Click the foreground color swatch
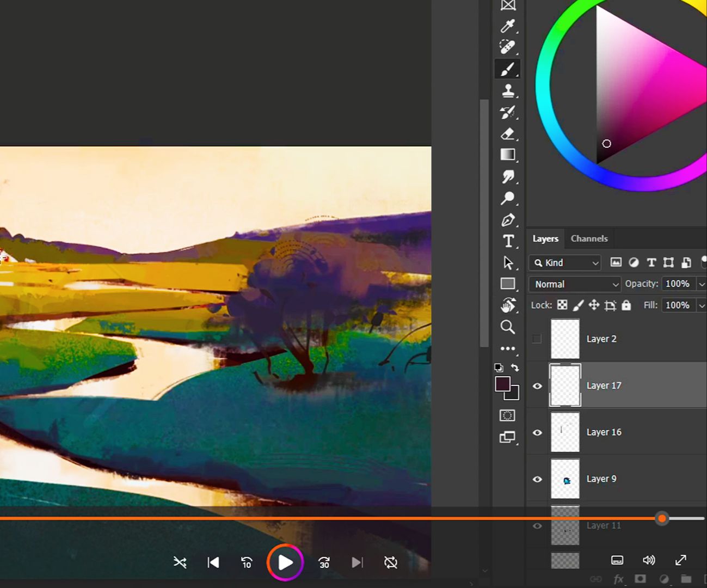 pyautogui.click(x=502, y=384)
